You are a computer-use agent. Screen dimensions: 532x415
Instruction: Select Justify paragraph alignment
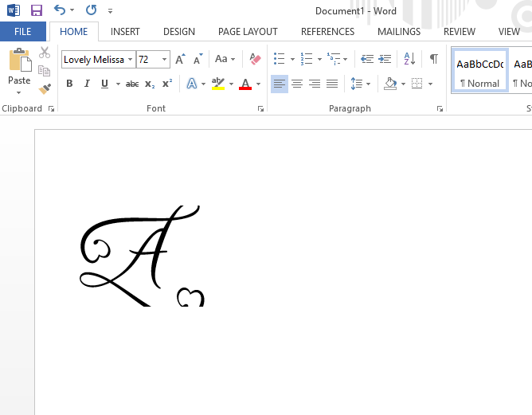click(x=332, y=84)
